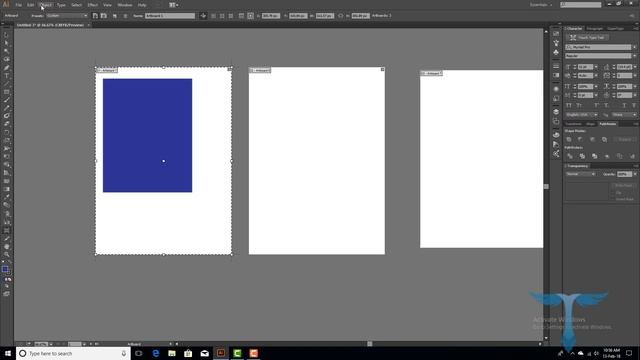
Task: Select the Eyedropper tool
Action: click(6, 197)
